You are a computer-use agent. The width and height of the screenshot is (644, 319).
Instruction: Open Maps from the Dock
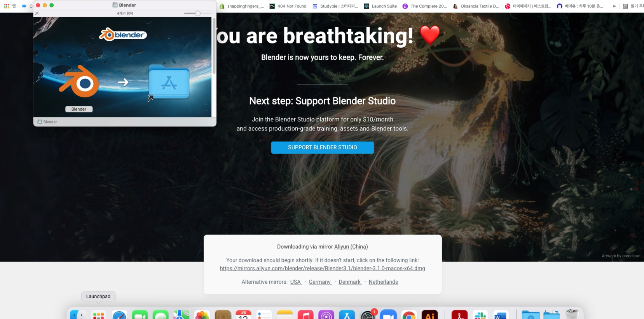[182, 314]
